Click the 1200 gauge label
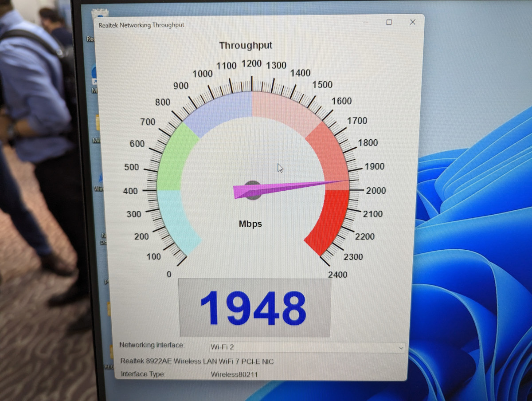 [251, 64]
